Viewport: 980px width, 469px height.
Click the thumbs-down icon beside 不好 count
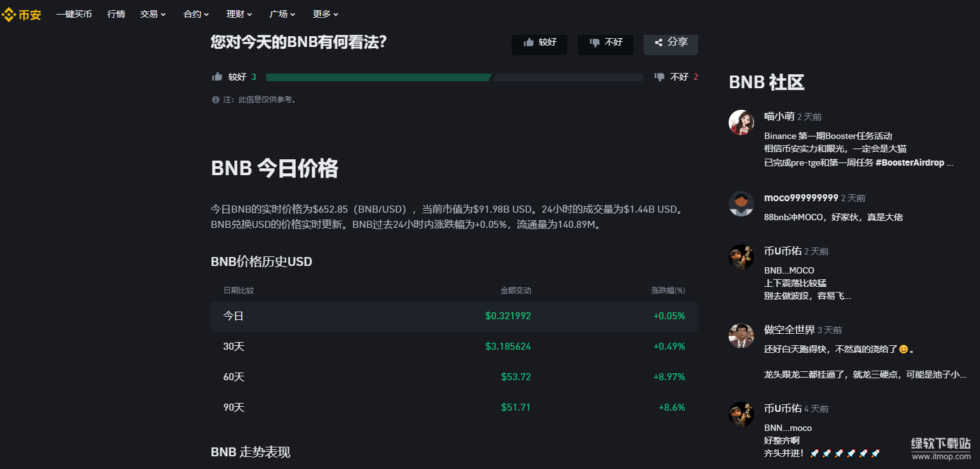659,77
